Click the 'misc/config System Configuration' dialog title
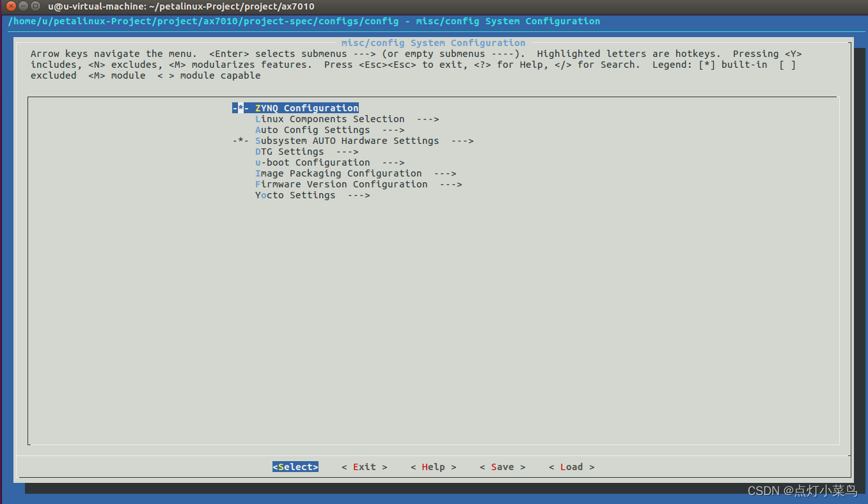This screenshot has height=504, width=868. (433, 43)
